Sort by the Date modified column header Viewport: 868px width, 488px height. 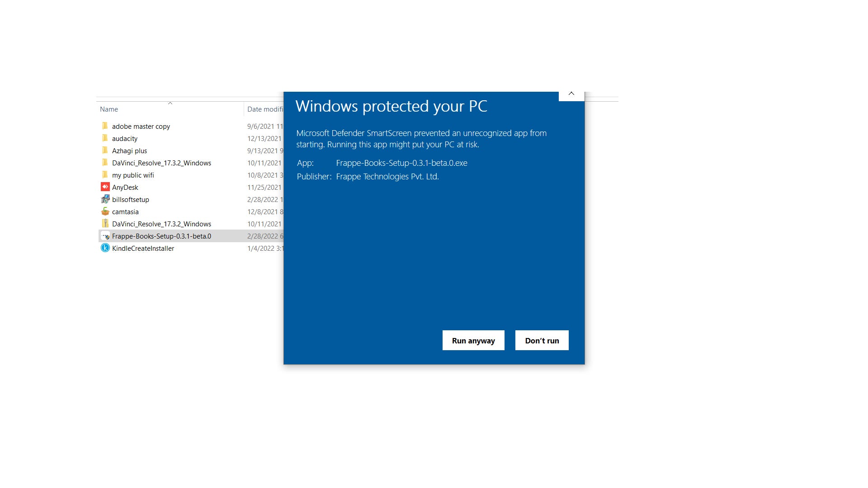click(x=265, y=109)
